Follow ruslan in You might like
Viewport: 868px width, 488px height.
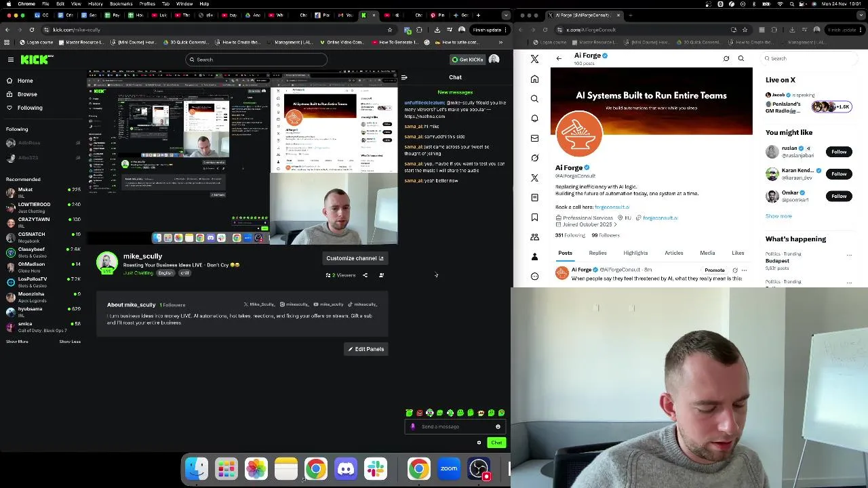coord(839,152)
